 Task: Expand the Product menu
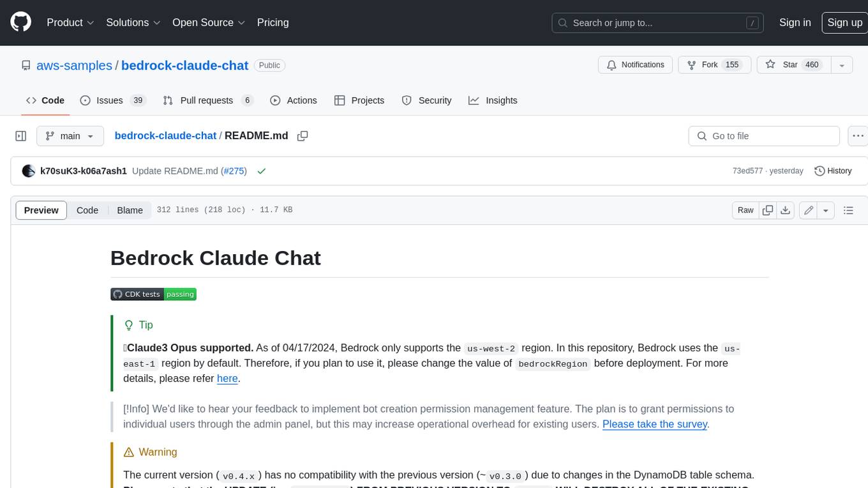click(x=70, y=22)
